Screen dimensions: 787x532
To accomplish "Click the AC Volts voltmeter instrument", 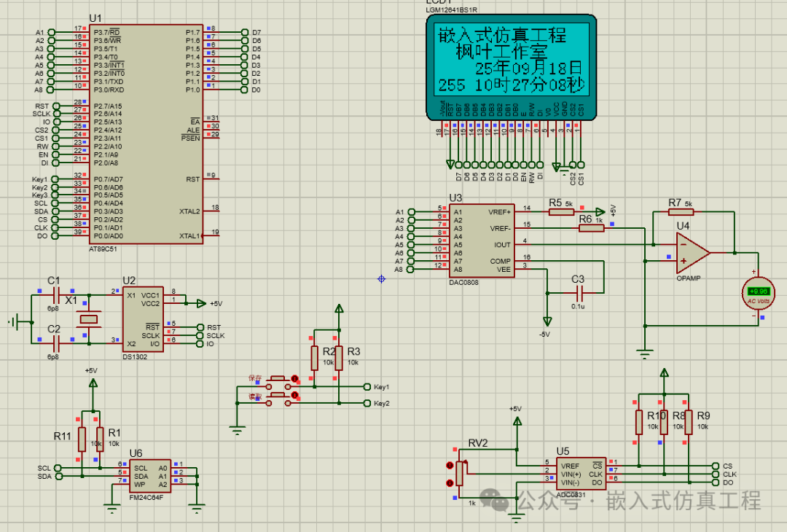I will 759,294.
